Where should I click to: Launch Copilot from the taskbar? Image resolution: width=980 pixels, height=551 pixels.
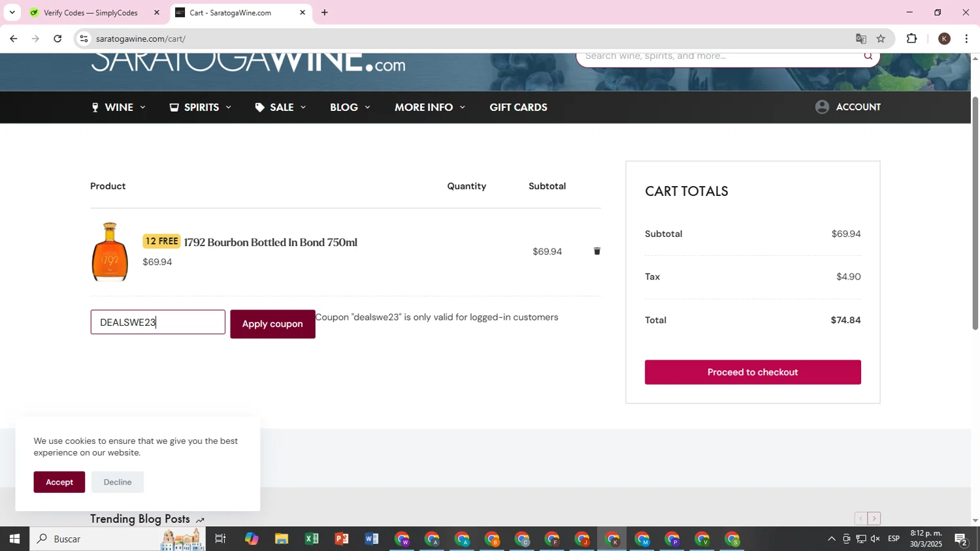[252, 539]
